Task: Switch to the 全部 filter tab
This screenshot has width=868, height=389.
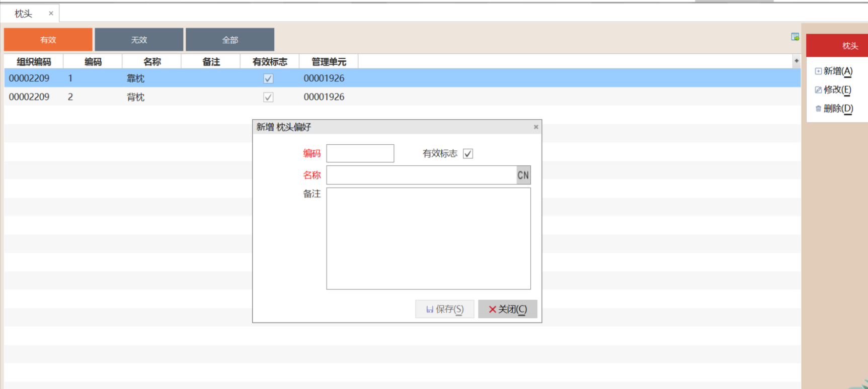Action: pyautogui.click(x=230, y=40)
